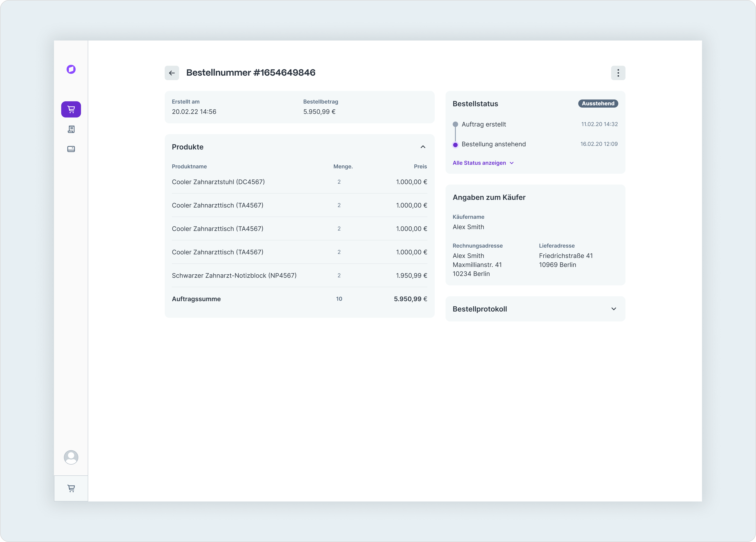Viewport: 756px width, 542px height.
Task: Click the Schwarzer Zahnarzt-Notizblock (NP4567) row
Action: (x=234, y=276)
